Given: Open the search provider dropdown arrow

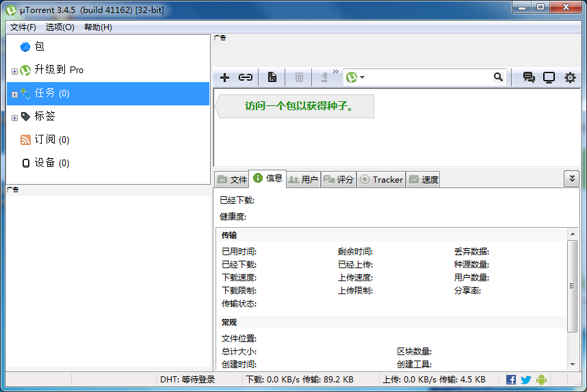Looking at the screenshot, I should point(363,77).
